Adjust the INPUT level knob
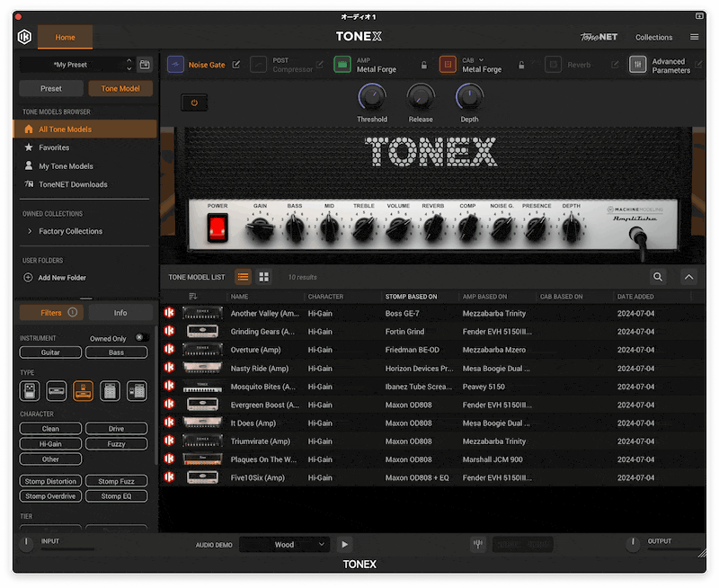The image size is (719, 588). point(26,544)
